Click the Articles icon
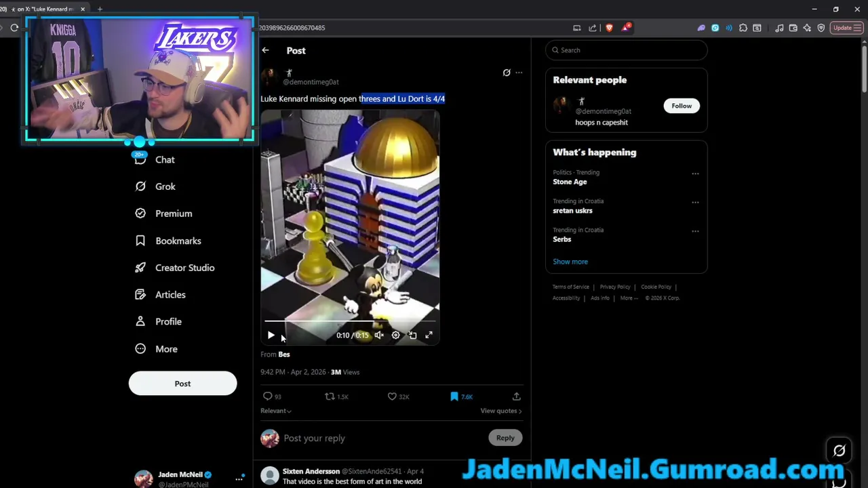The height and width of the screenshot is (488, 868). click(x=140, y=295)
